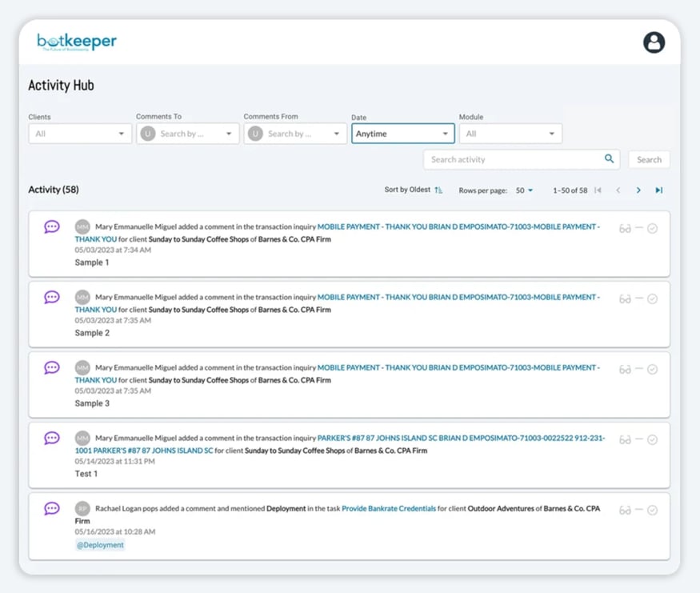Open the user profile account icon

click(x=654, y=42)
